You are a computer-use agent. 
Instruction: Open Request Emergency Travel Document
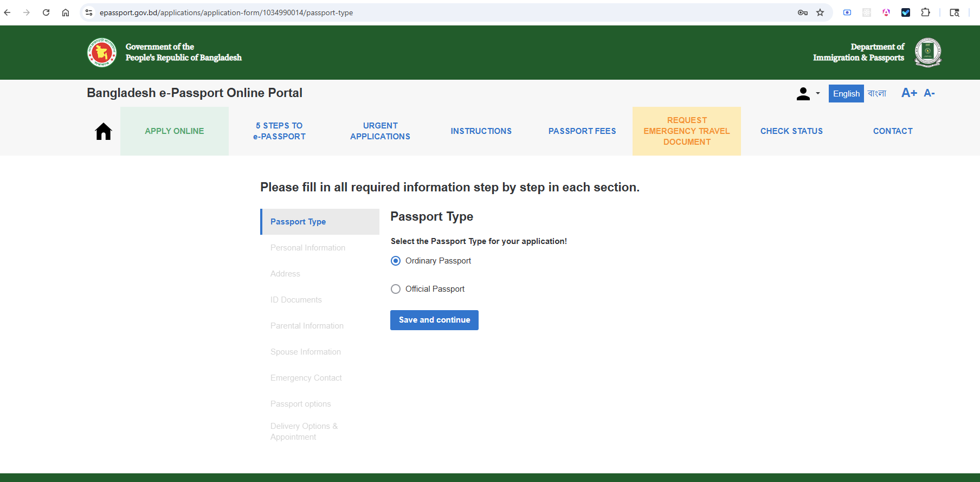(x=687, y=131)
